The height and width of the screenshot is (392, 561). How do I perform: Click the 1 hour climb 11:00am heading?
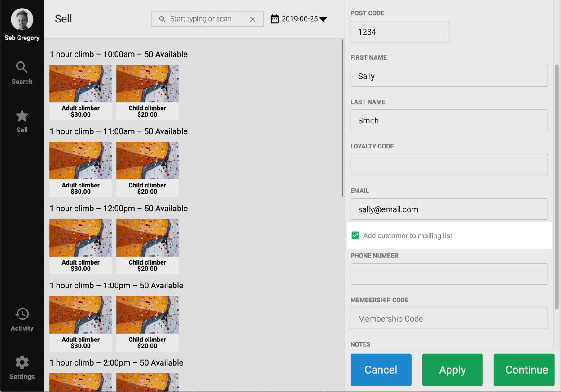[118, 131]
